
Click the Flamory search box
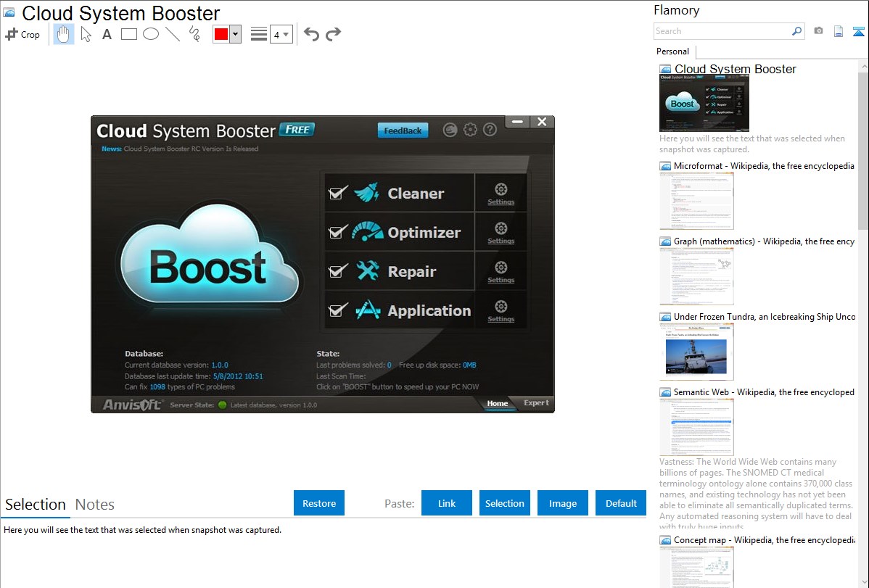[x=722, y=31]
